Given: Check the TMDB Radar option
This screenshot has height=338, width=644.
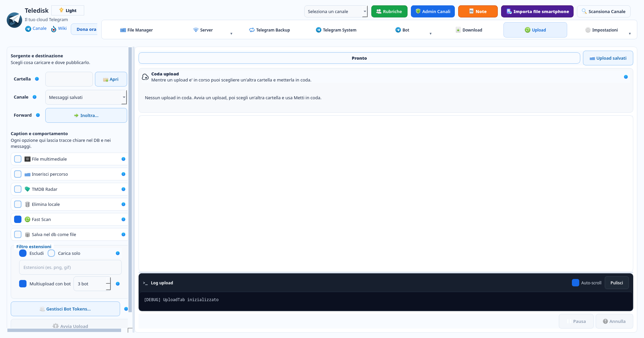Looking at the screenshot, I should pyautogui.click(x=18, y=189).
